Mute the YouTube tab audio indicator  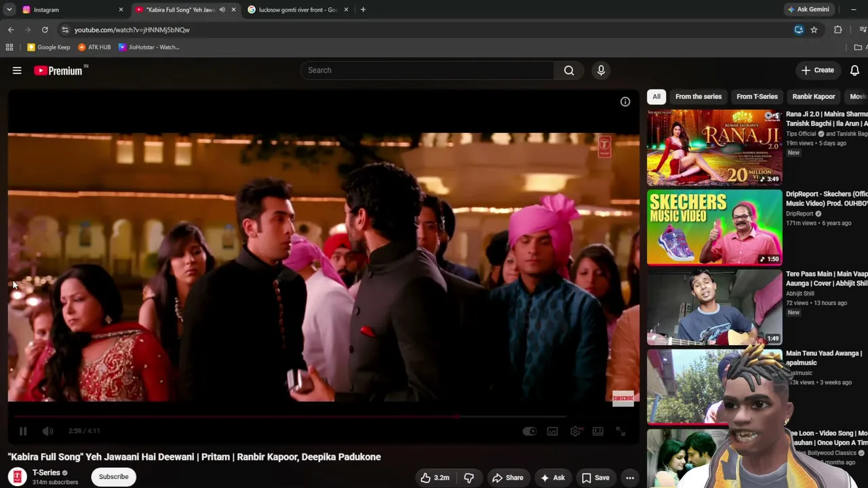pyautogui.click(x=222, y=9)
